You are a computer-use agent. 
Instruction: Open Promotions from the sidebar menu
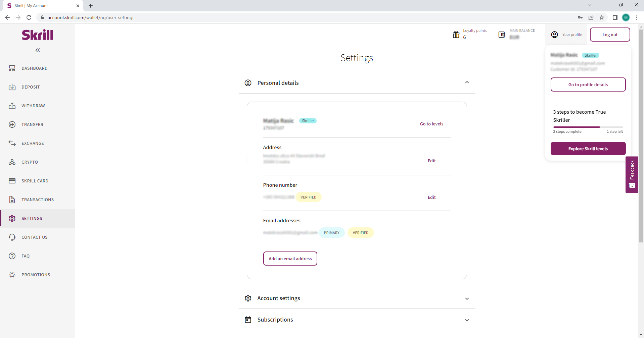(x=38, y=275)
